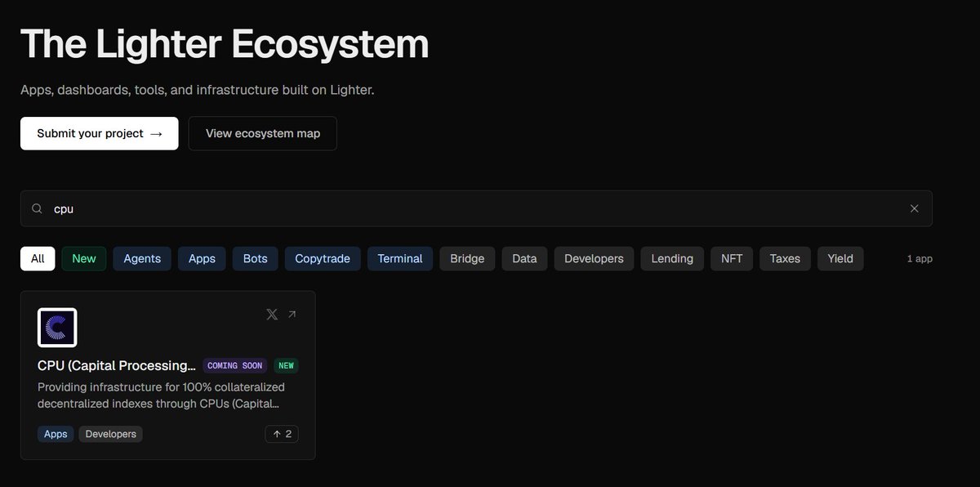The image size is (980, 487).
Task: Open View ecosystem map
Action: (263, 133)
